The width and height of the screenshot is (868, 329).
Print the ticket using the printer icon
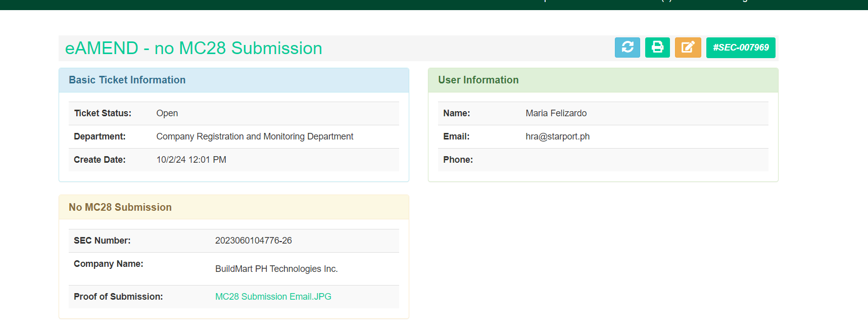click(657, 48)
